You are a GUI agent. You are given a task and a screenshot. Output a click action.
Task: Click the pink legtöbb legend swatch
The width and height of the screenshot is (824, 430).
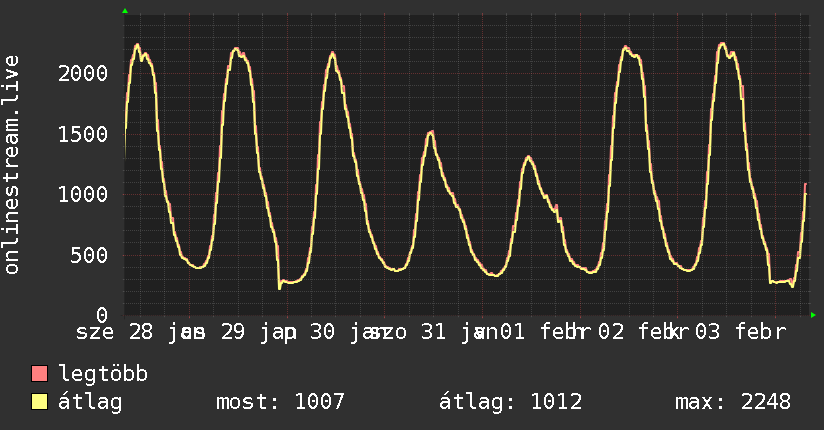pyautogui.click(x=39, y=373)
